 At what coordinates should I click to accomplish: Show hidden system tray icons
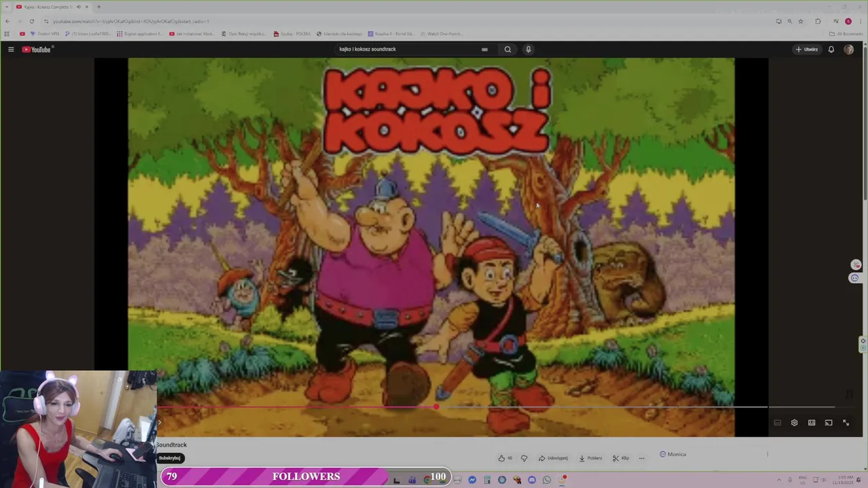(780, 480)
